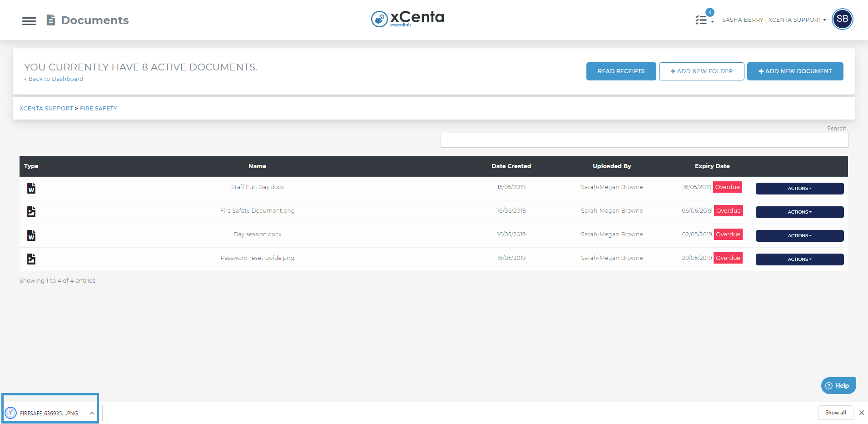The height and width of the screenshot is (424, 868).
Task: Click Word file icon for Staff Fun Day.docx
Action: [x=31, y=188]
